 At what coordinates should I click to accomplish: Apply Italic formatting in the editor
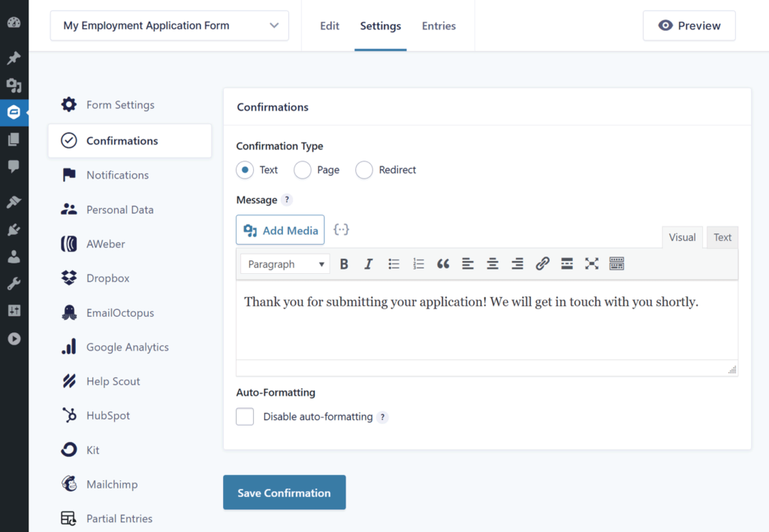tap(369, 263)
